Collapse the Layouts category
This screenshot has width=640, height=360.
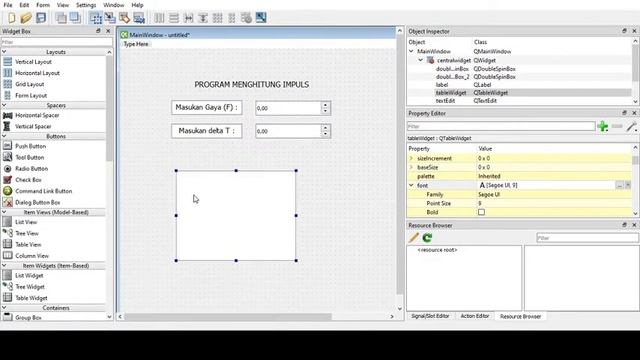point(4,52)
